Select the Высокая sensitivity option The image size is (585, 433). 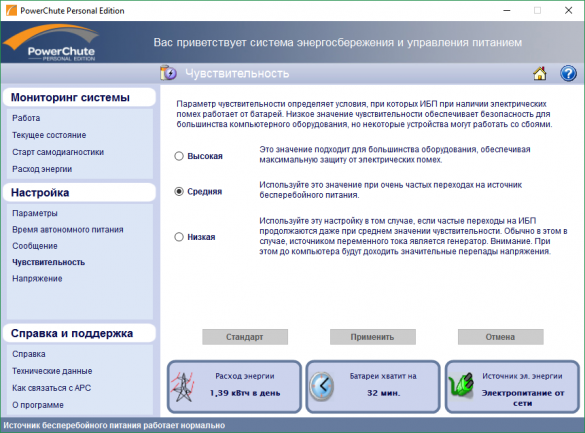pyautogui.click(x=179, y=156)
